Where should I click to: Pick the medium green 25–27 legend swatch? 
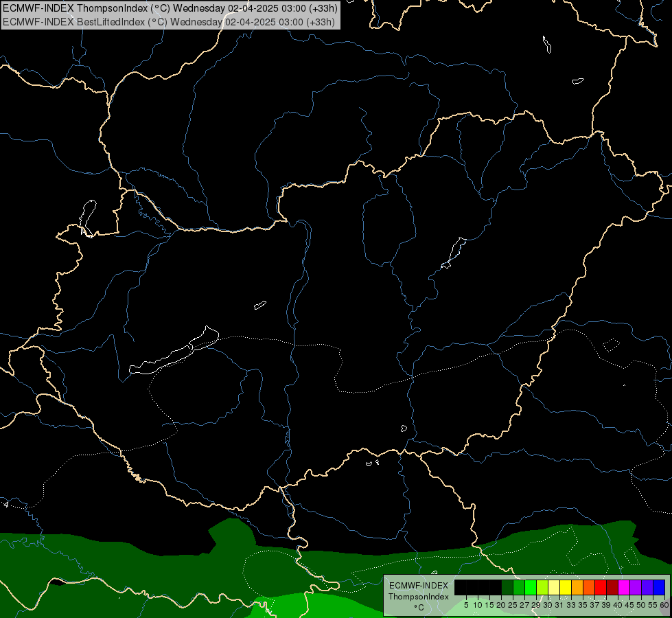pyautogui.click(x=519, y=588)
